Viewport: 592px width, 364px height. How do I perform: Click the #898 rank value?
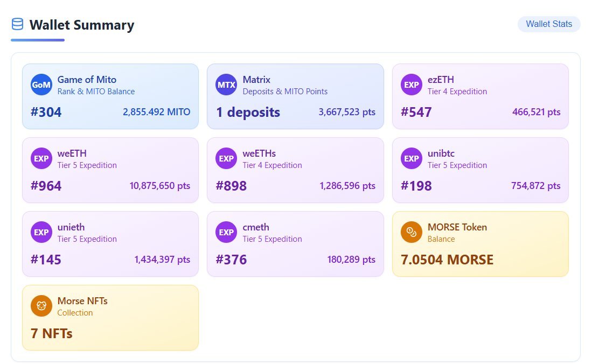(231, 186)
